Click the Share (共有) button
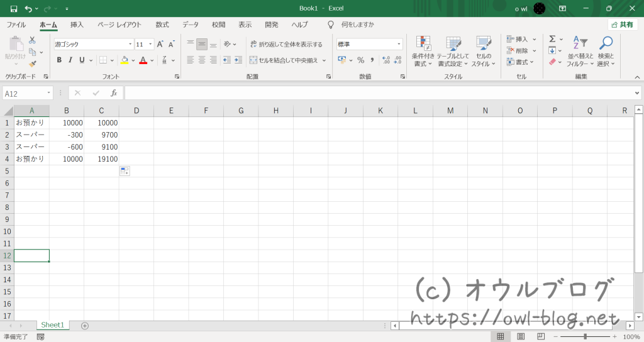 622,25
